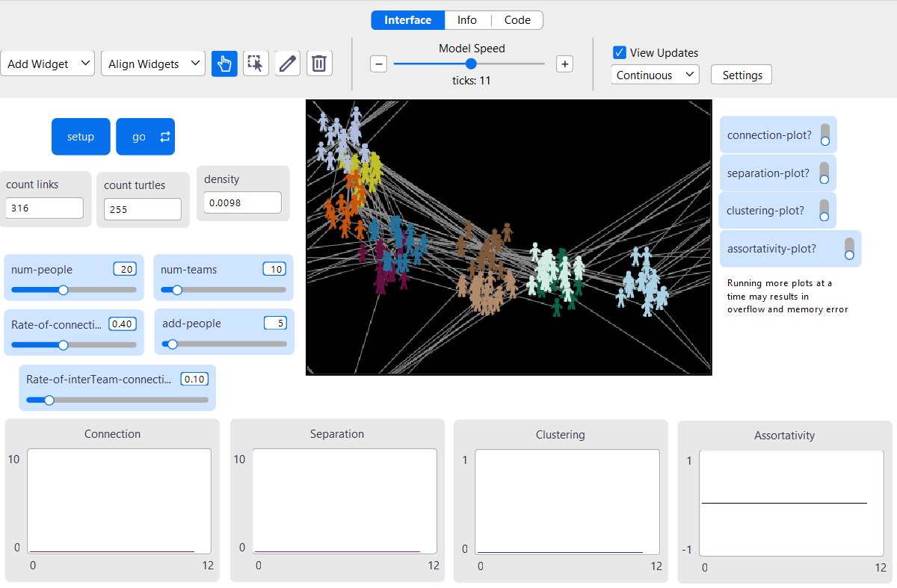Screen dimensions: 897x588
Task: Click the overflow and memory error note
Action: tap(787, 296)
